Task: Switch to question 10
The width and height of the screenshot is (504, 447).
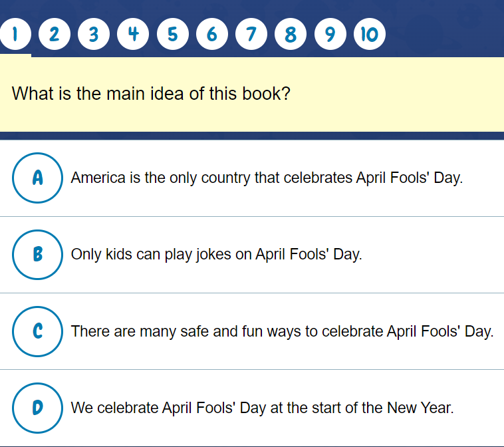Action: pos(370,34)
